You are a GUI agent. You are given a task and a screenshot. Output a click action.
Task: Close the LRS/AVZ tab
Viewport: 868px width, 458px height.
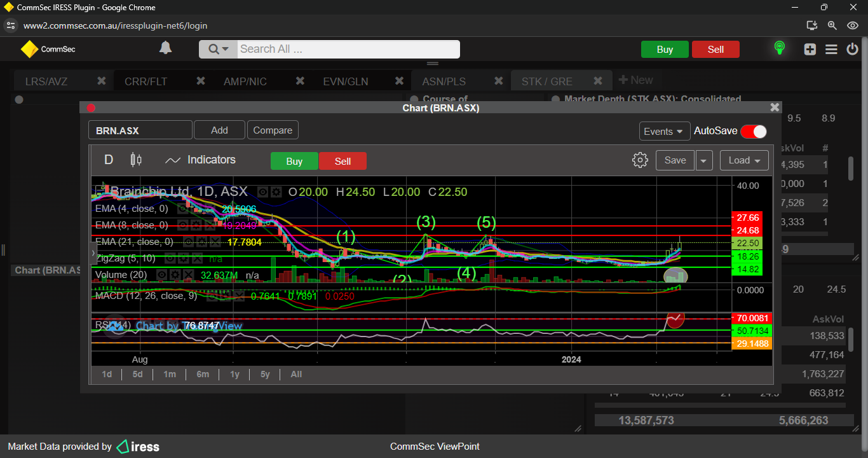[x=101, y=81]
